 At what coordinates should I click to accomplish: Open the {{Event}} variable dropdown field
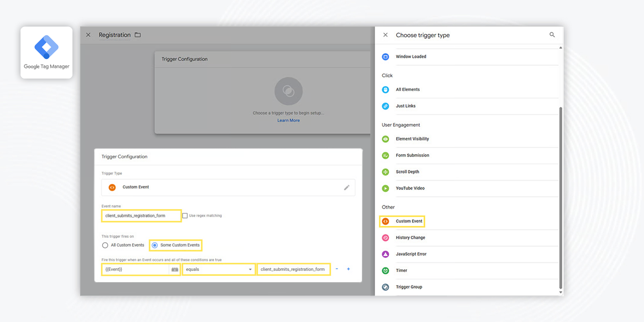click(x=136, y=270)
